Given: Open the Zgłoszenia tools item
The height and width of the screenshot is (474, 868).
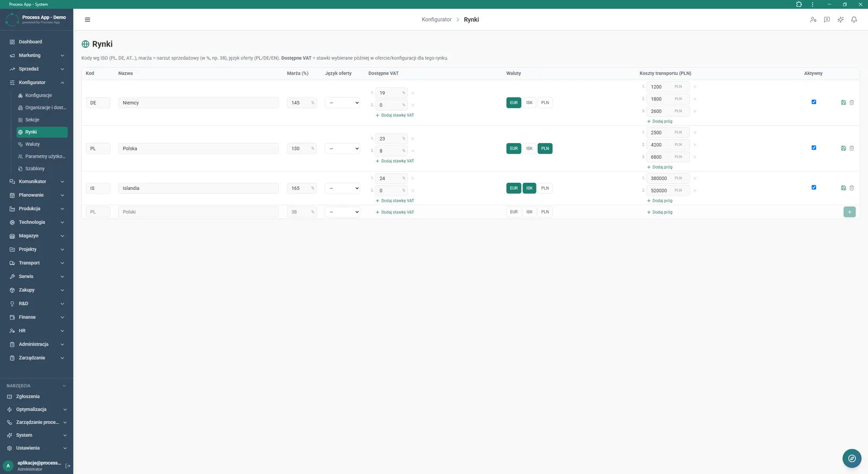Looking at the screenshot, I should point(36,396).
